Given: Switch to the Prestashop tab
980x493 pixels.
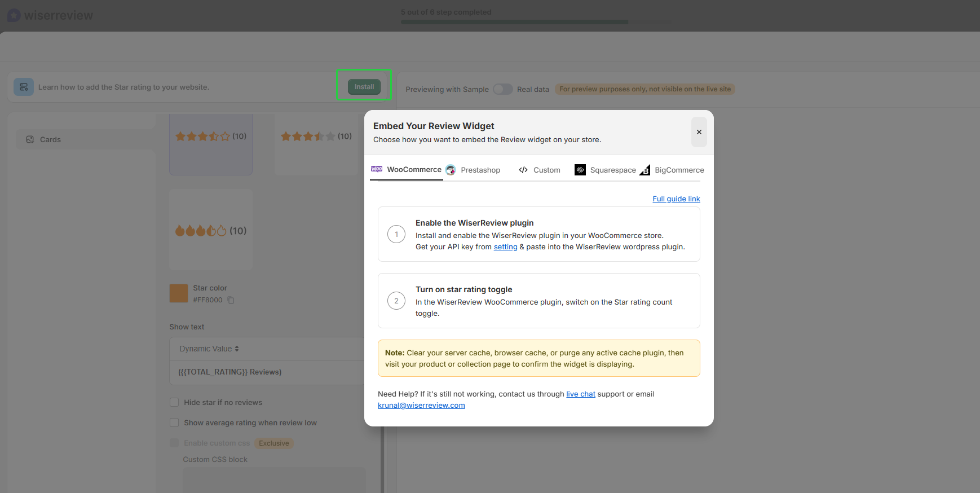Looking at the screenshot, I should click(473, 170).
